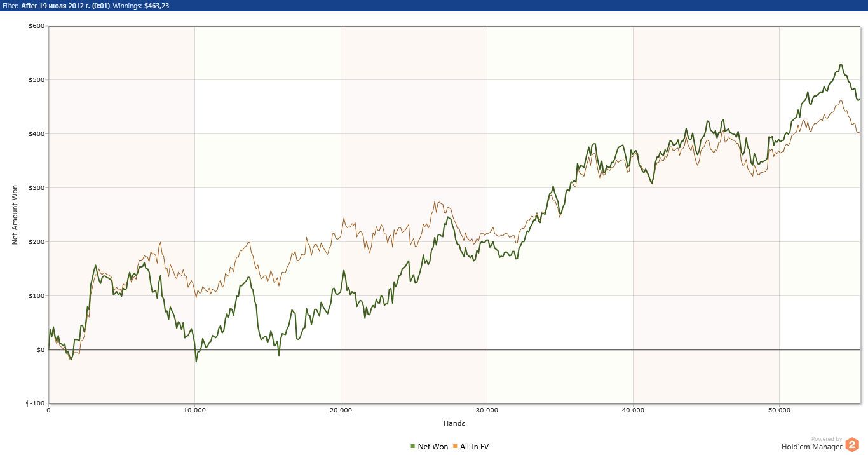Click the $600 label on the y-axis
868x455 pixels.
tap(36, 26)
